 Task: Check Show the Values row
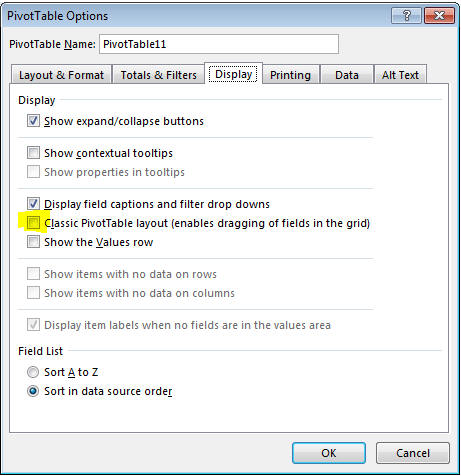(x=33, y=242)
